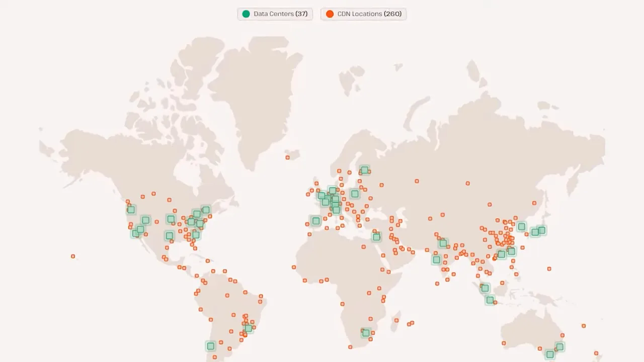Select the Guam CDN marker in the Pacific

[549, 268]
